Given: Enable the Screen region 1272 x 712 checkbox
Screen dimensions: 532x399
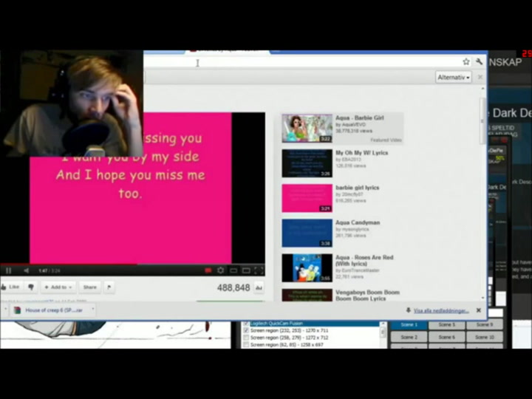Looking at the screenshot, I should click(x=246, y=338).
